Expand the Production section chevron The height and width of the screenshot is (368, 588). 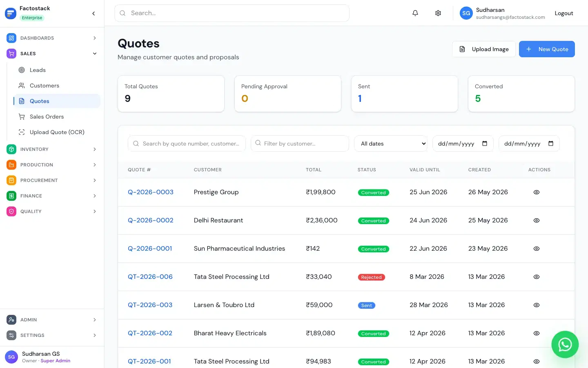[95, 165]
